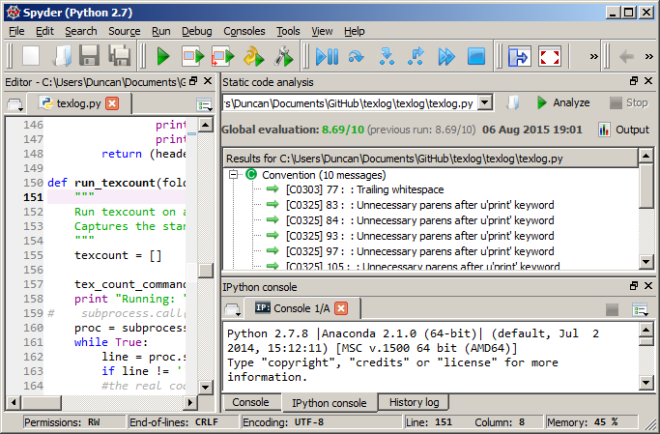The height and width of the screenshot is (434, 660).
Task: Click the blue Stop debugging icon
Action: tap(476, 56)
